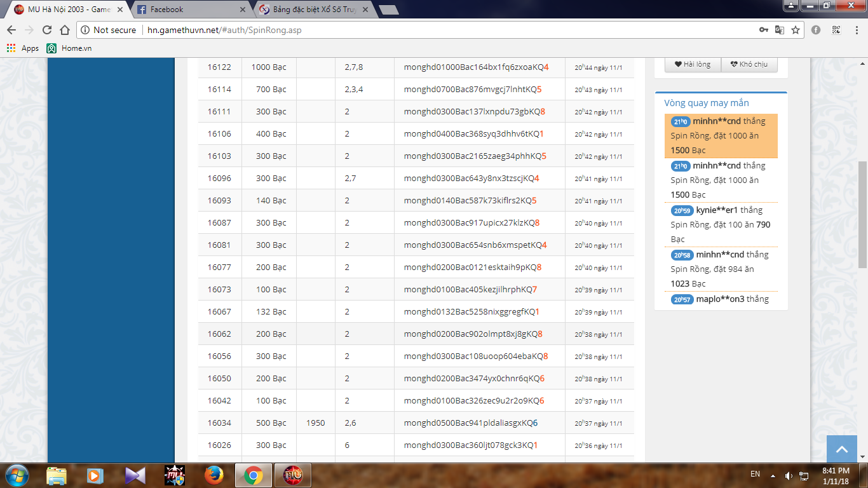Open the round MU game taskbar icon
Image resolution: width=868 pixels, height=488 pixels.
tap(292, 475)
